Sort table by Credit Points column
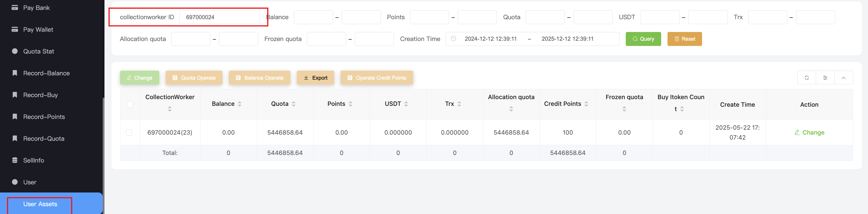Image resolution: width=868 pixels, height=214 pixels. tap(586, 104)
